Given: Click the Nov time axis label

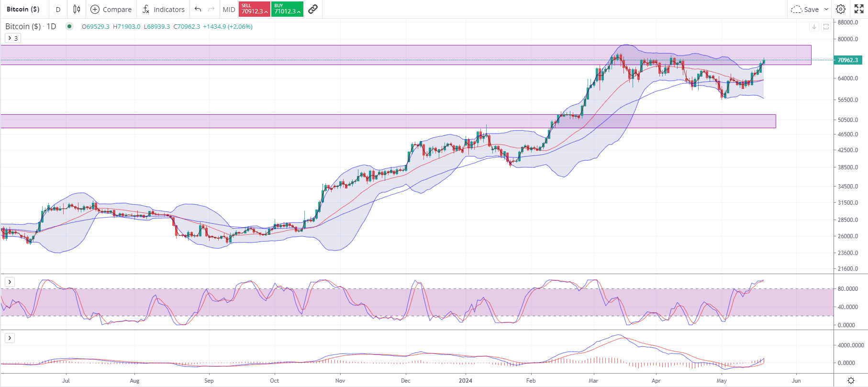Looking at the screenshot, I should click(340, 381).
